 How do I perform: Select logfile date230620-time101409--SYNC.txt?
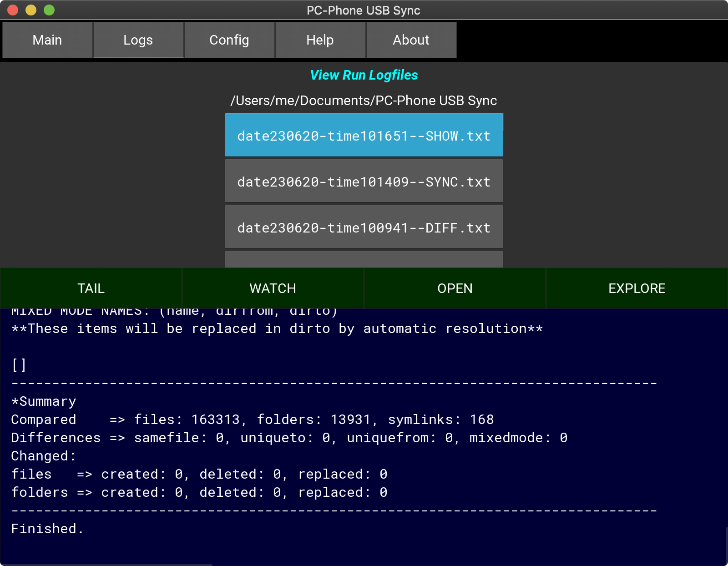coord(364,181)
